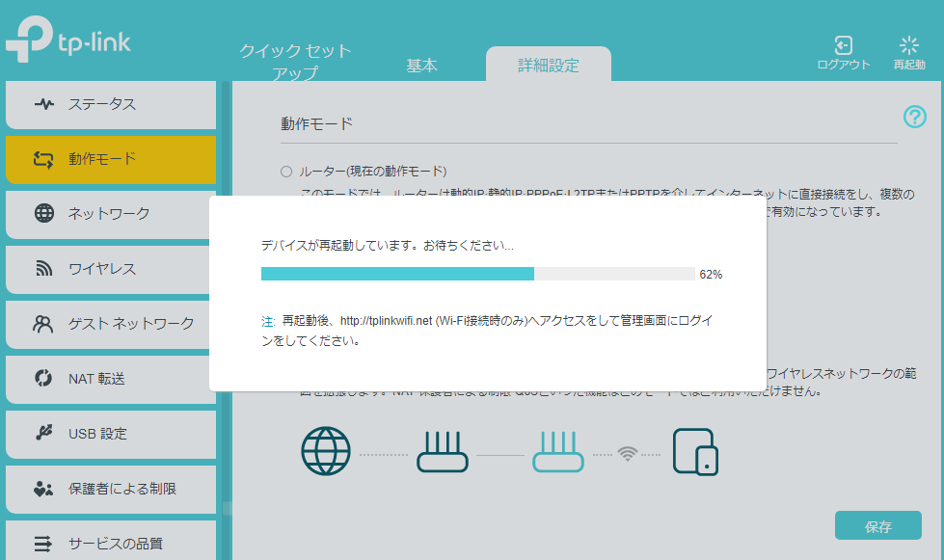This screenshot has height=560, width=944.
Task: Click the reboot progress bar
Action: [478, 274]
